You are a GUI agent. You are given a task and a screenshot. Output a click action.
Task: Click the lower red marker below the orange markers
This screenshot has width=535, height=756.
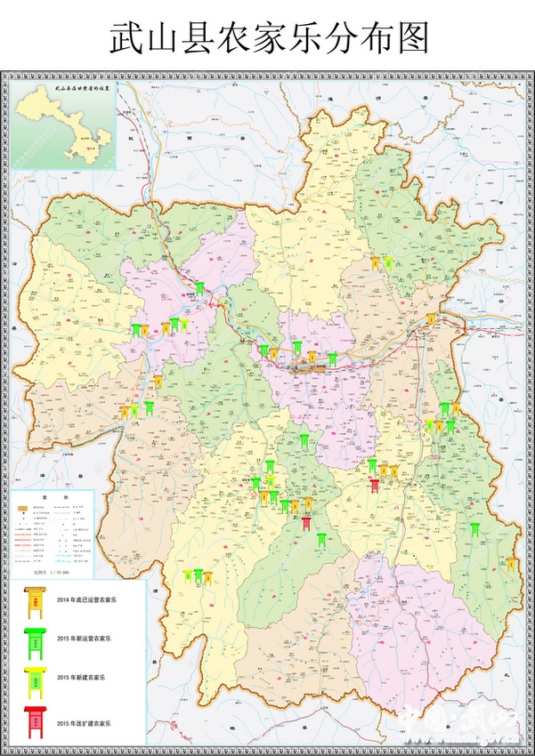pyautogui.click(x=306, y=524)
